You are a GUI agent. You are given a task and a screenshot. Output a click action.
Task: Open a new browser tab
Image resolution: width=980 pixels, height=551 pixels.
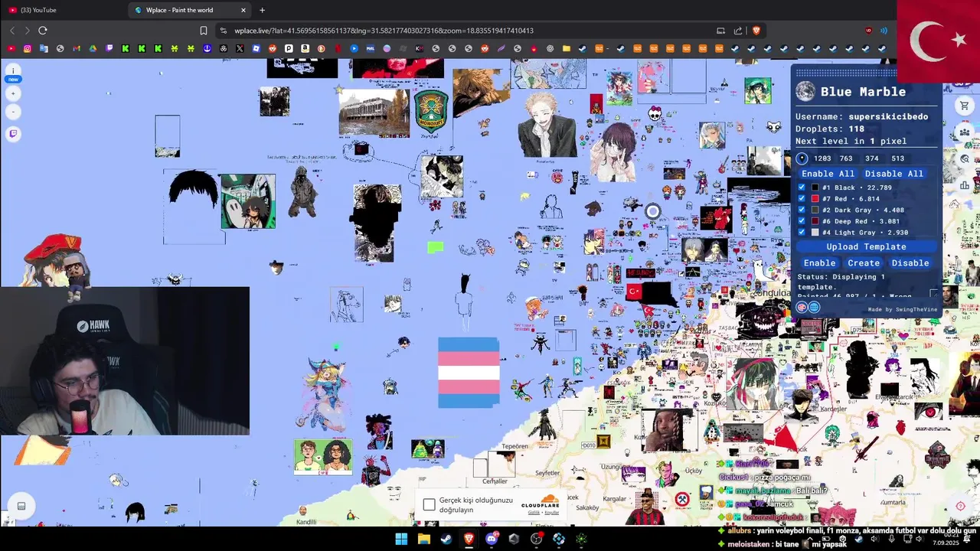[x=262, y=10]
